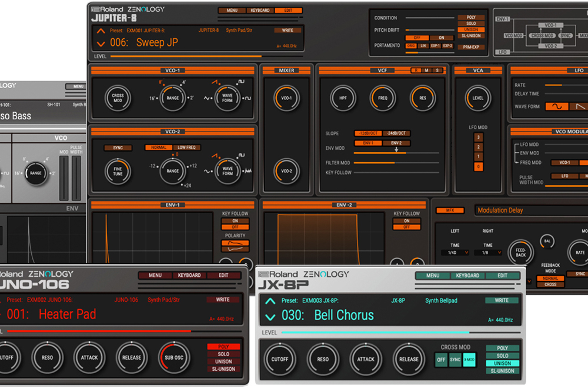Click the JUNO-106 SUB OSC knob
This screenshot has width=588, height=392.
173,357
